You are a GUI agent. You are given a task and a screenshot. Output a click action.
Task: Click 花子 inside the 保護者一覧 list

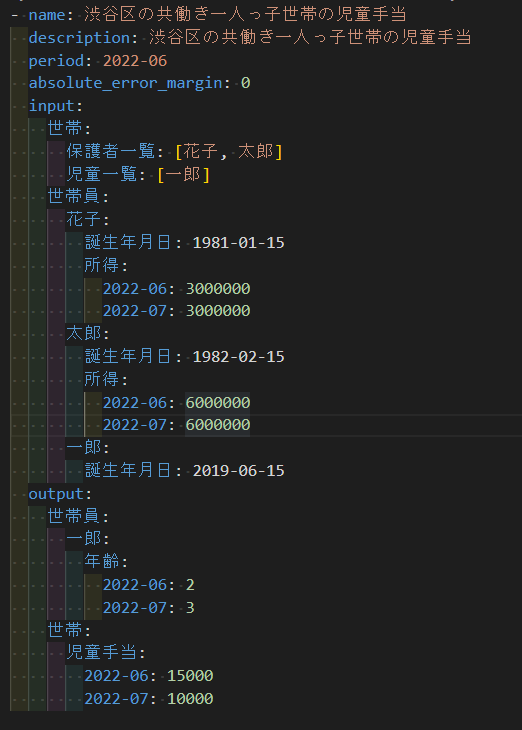coord(200,151)
